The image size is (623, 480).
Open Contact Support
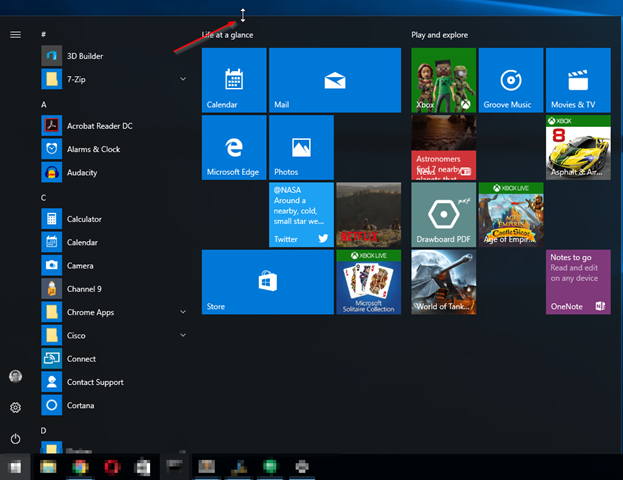(114, 382)
